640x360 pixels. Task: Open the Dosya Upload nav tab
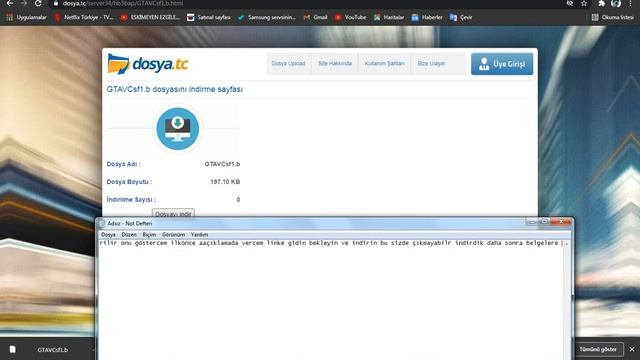pyautogui.click(x=289, y=64)
